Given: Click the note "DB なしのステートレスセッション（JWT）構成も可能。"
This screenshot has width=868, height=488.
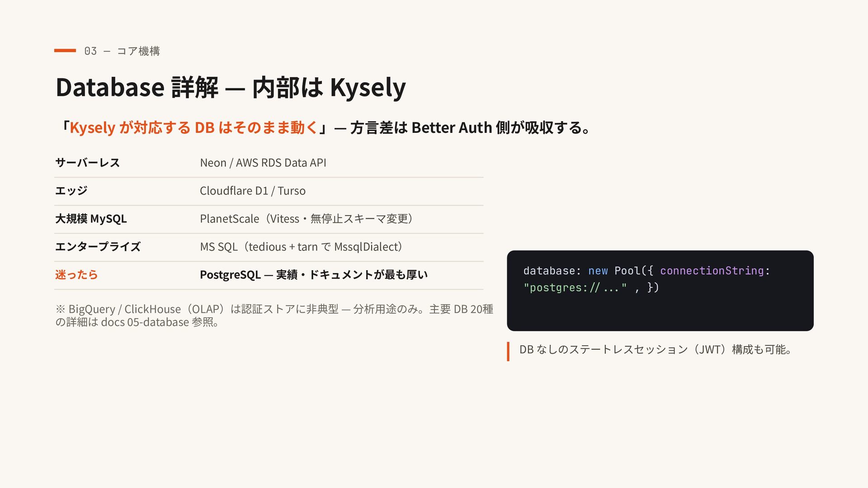Looking at the screenshot, I should 656,349.
